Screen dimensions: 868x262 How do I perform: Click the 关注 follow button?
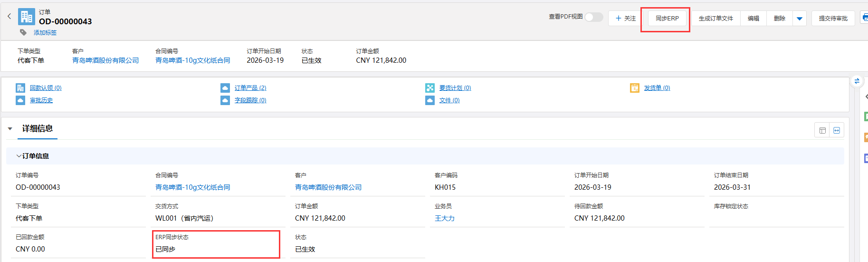click(625, 19)
